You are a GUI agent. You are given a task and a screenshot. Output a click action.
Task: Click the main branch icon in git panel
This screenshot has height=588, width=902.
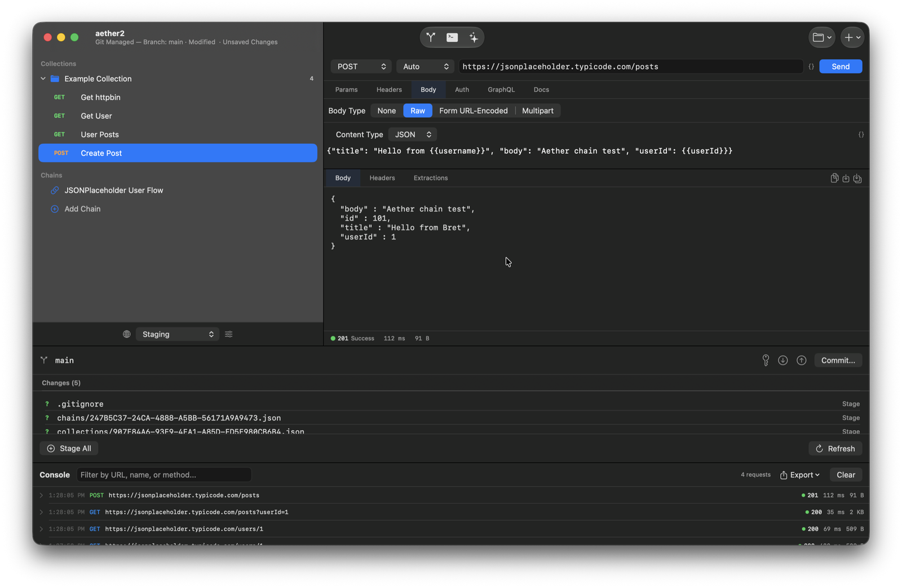[44, 360]
